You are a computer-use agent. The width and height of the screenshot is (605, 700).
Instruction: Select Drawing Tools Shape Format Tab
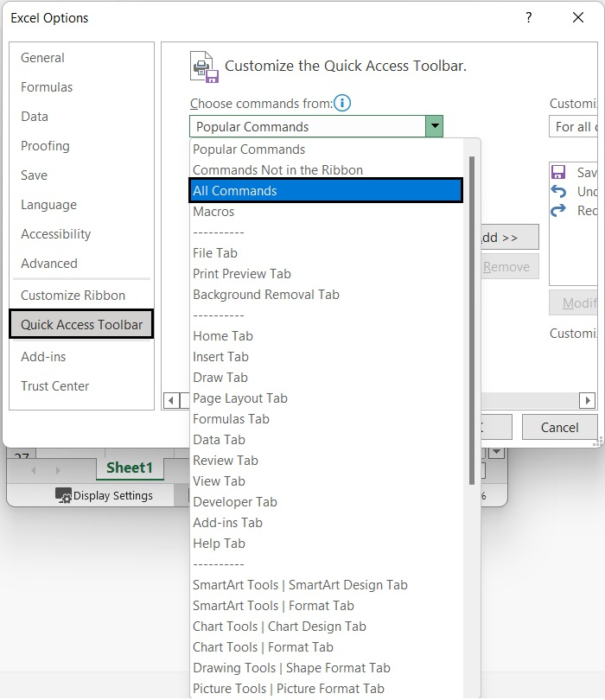pos(326,668)
